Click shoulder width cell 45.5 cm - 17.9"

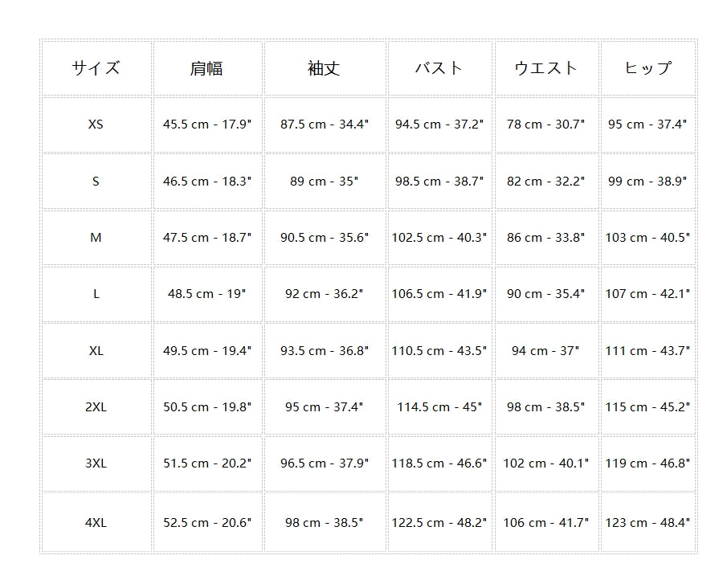tap(206, 125)
